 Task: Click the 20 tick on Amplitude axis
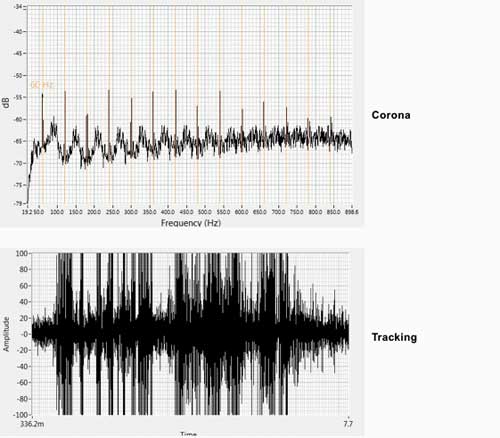click(23, 318)
